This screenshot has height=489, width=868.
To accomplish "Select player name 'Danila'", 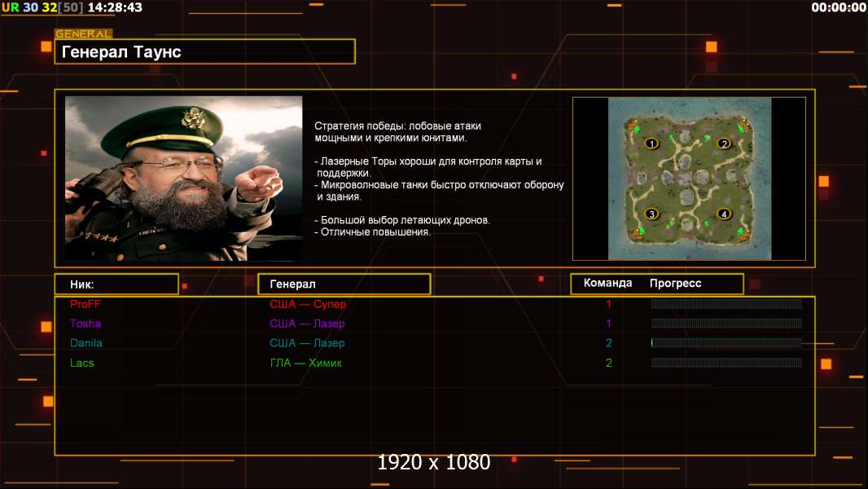I will click(85, 343).
